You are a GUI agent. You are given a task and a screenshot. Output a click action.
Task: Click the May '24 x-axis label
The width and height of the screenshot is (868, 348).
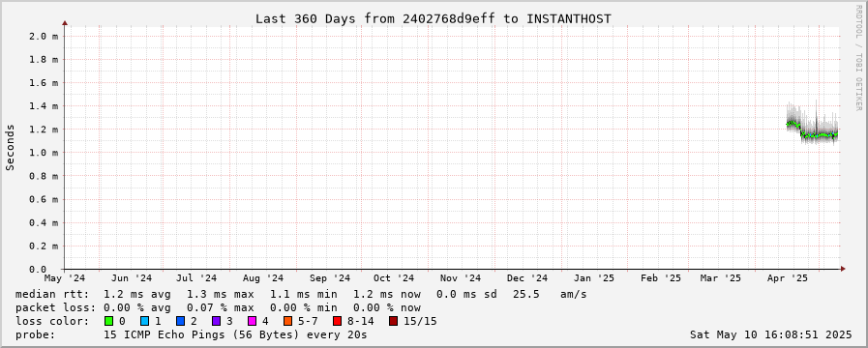65,277
